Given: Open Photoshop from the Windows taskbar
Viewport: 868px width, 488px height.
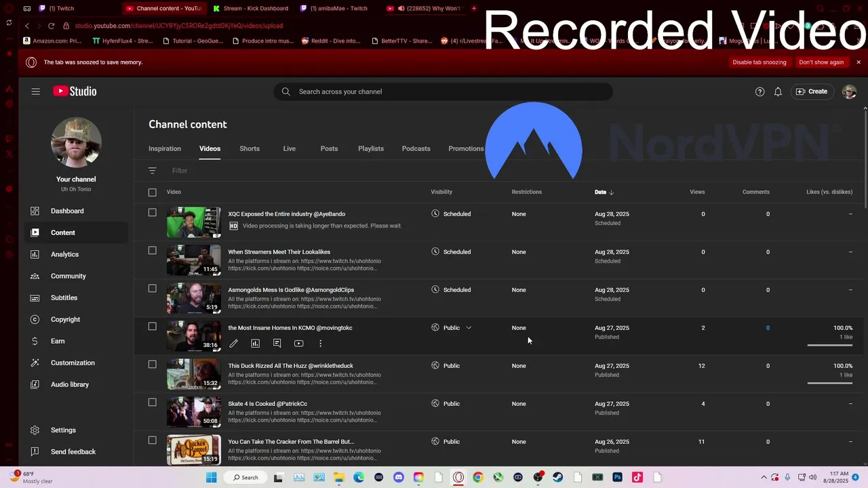Looking at the screenshot, I should [617, 477].
